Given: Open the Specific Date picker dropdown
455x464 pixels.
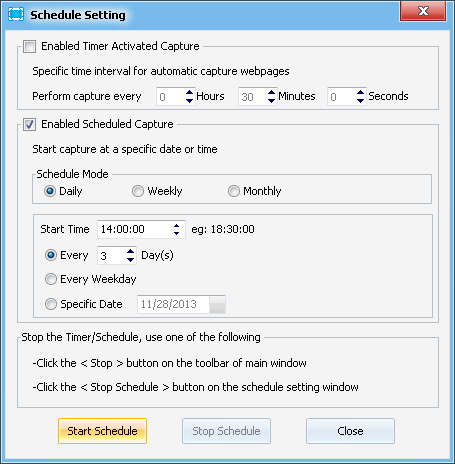Looking at the screenshot, I should (217, 304).
